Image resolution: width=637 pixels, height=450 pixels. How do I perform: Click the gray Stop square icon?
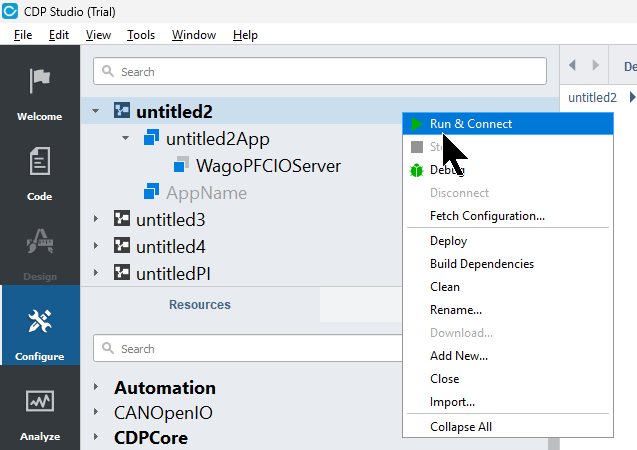click(417, 147)
